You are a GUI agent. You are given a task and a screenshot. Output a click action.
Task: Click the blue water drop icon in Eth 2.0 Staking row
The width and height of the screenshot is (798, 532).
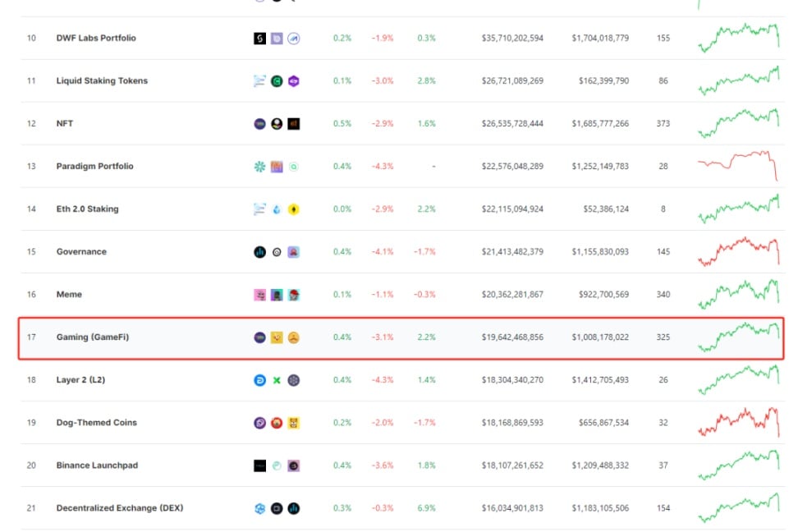pyautogui.click(x=277, y=209)
